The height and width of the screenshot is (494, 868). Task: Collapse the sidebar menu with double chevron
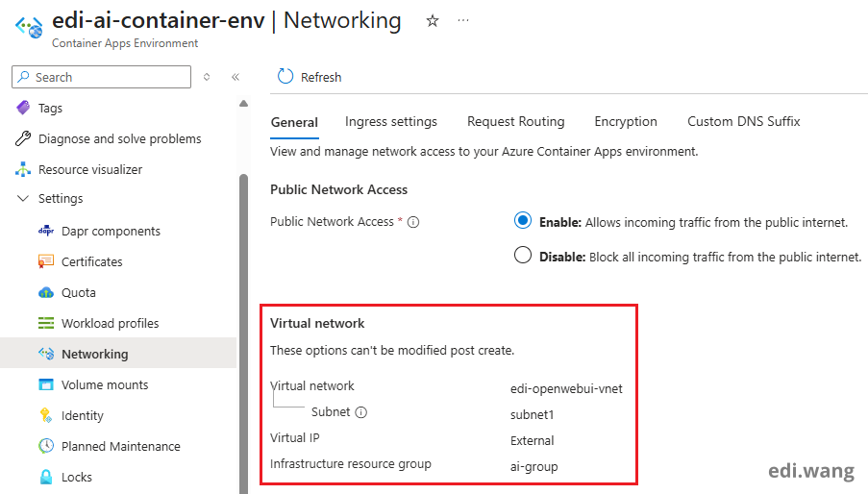click(236, 77)
